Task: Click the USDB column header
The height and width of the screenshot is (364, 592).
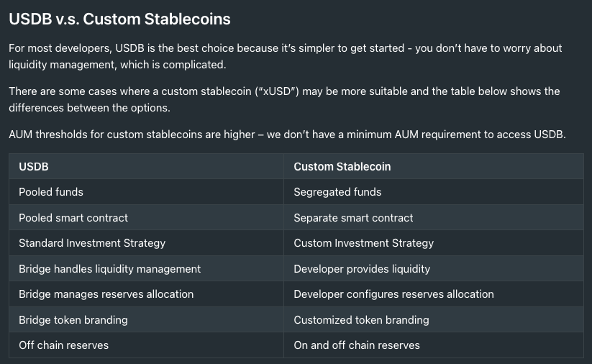Action: click(34, 166)
